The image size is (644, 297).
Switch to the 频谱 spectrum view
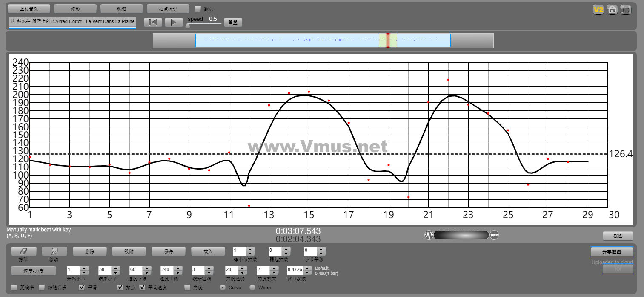122,9
